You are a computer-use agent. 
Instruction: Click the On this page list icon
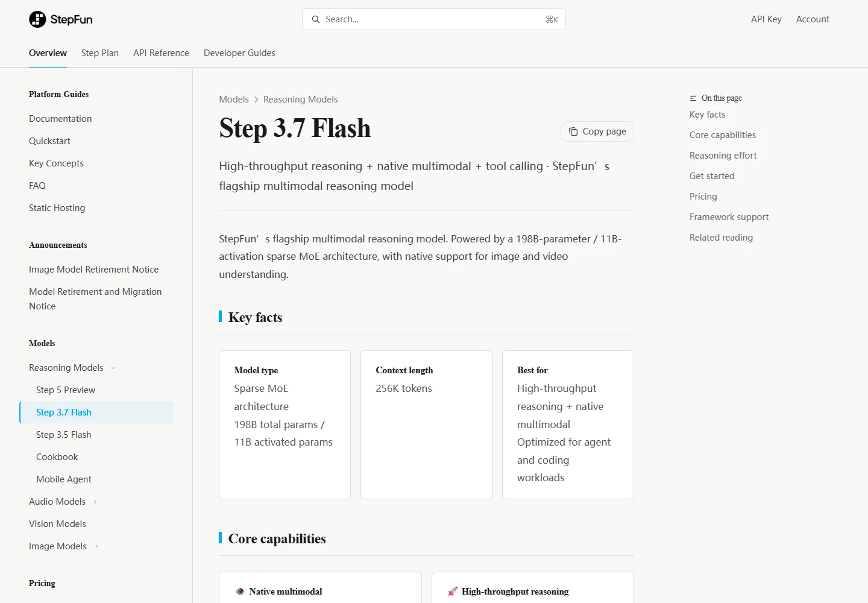pyautogui.click(x=693, y=98)
